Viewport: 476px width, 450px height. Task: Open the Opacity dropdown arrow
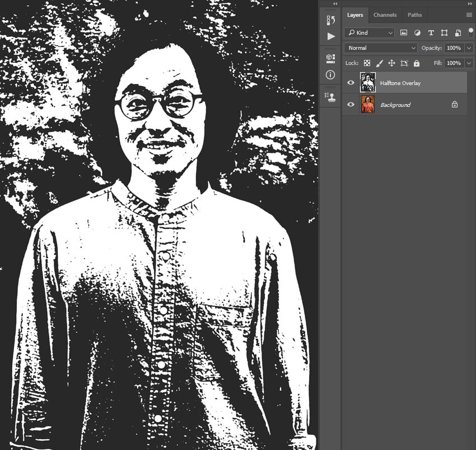pyautogui.click(x=469, y=48)
